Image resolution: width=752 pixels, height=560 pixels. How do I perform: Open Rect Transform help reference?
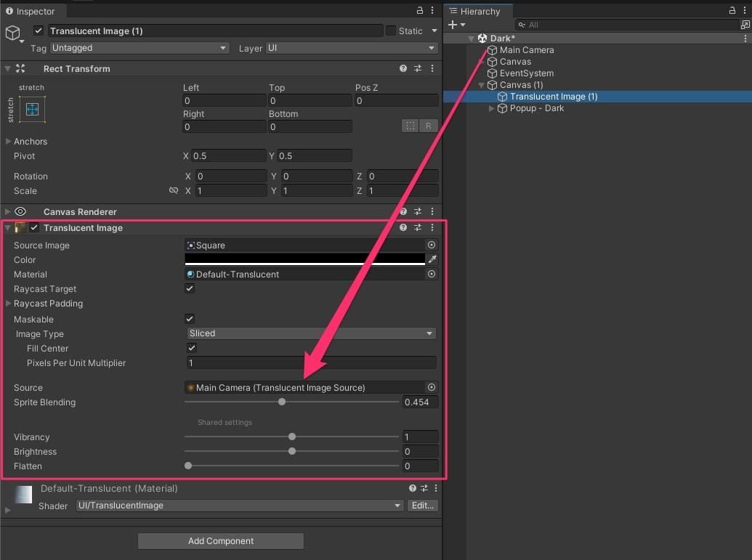click(x=403, y=68)
